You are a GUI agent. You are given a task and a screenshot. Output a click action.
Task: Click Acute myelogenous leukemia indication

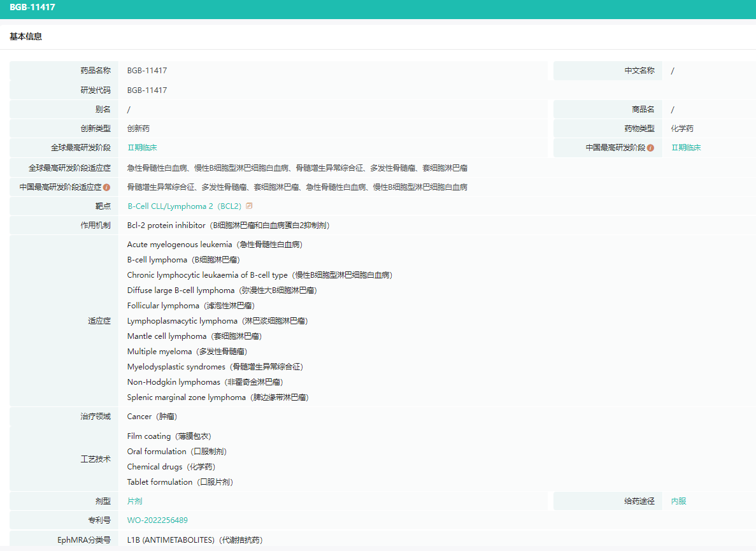pyautogui.click(x=215, y=245)
